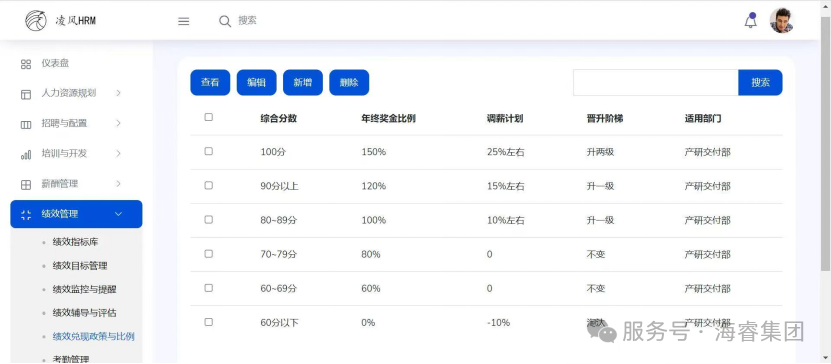
Task: Click the 150% bonus cell
Action: [x=374, y=152]
